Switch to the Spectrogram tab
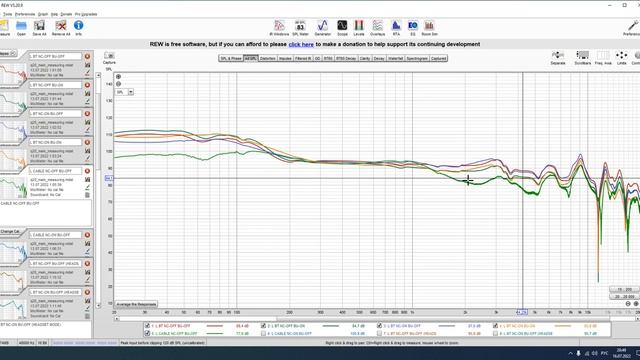The width and height of the screenshot is (640, 360). 417,58
